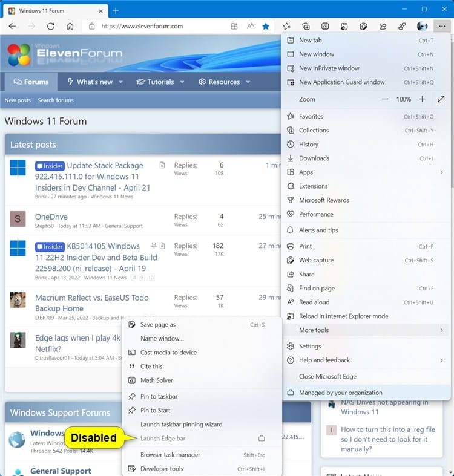This screenshot has width=454, height=476.
Task: Zoom in with the plus button
Action: tap(422, 99)
